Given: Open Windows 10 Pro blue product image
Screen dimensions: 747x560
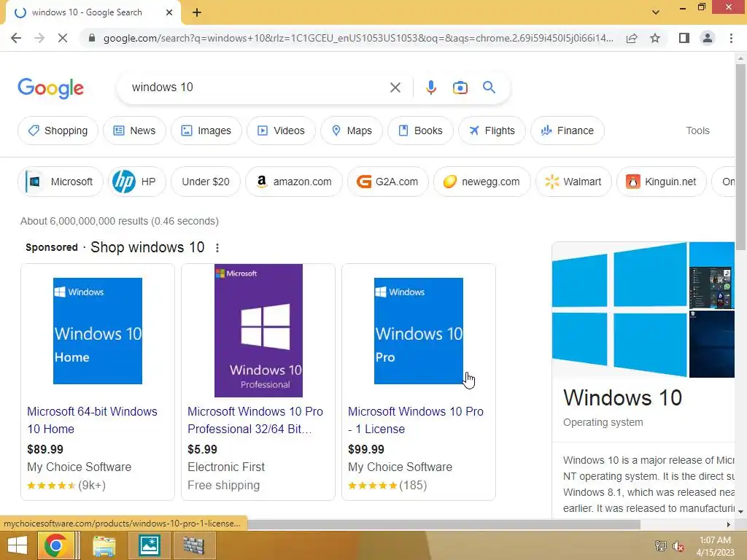Looking at the screenshot, I should point(418,331).
